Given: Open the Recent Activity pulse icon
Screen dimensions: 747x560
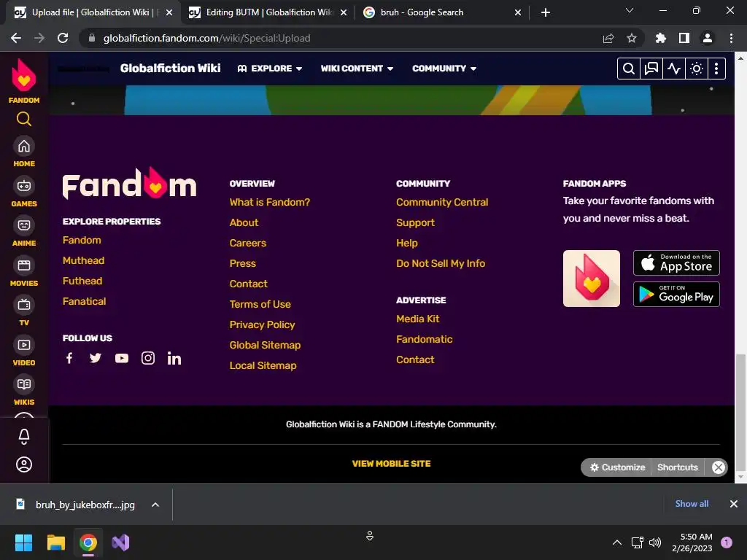Looking at the screenshot, I should point(673,69).
